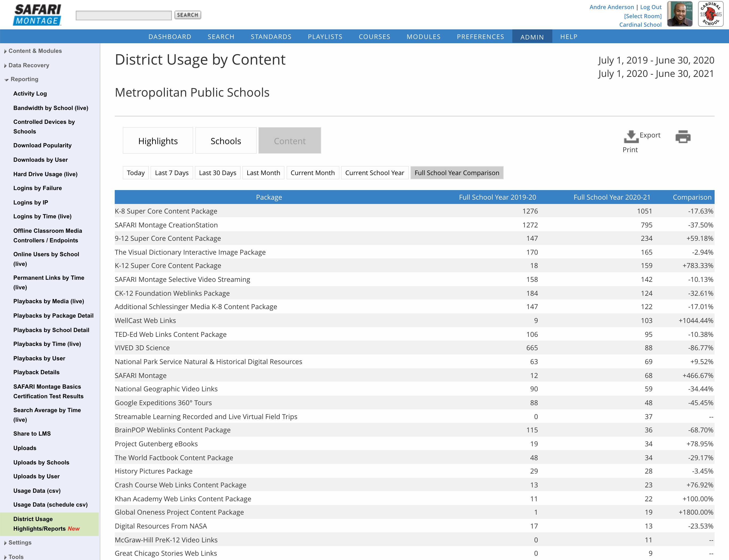Open the Help menu
The width and height of the screenshot is (729, 560).
(568, 37)
